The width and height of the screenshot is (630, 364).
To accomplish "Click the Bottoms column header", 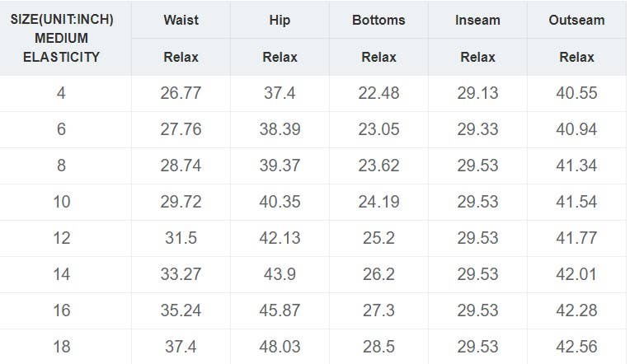I will pyautogui.click(x=378, y=20).
